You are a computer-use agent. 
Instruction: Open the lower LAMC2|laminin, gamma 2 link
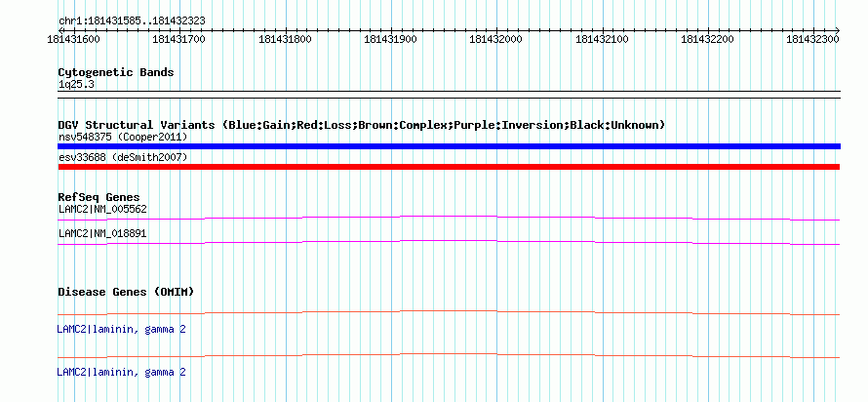tap(121, 372)
